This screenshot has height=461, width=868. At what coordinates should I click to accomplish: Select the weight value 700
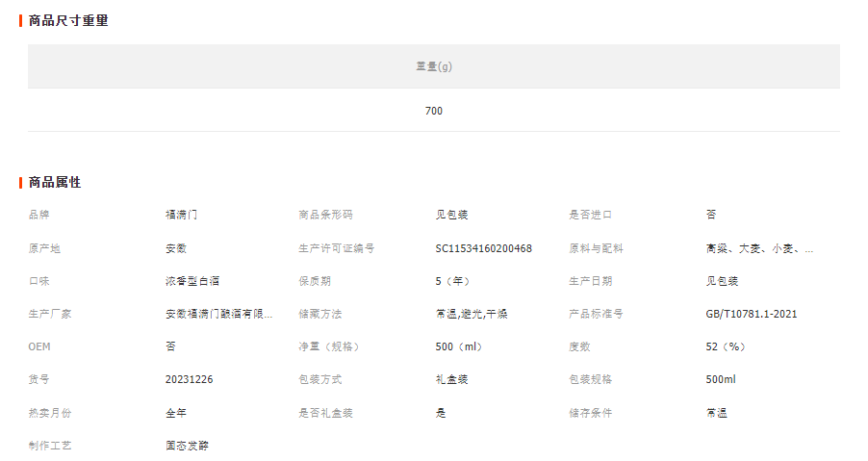pyautogui.click(x=433, y=111)
